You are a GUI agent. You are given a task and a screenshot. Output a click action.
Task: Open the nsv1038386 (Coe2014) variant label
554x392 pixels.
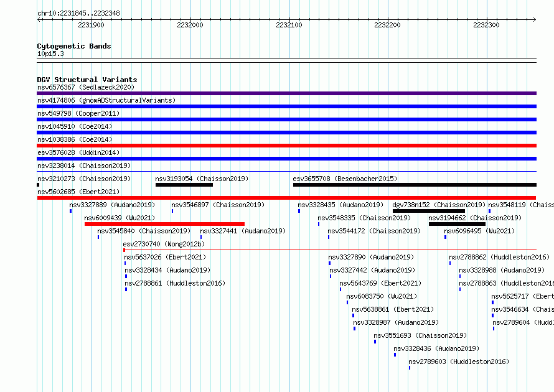pos(75,139)
